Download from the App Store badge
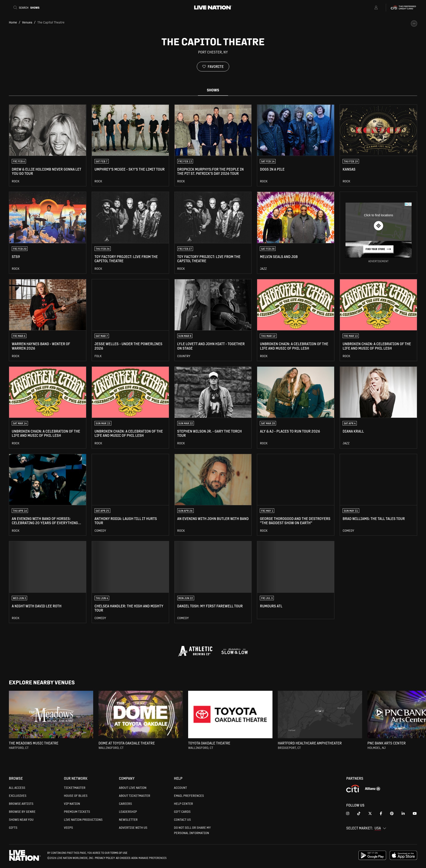This screenshot has width=426, height=868. 403,855
